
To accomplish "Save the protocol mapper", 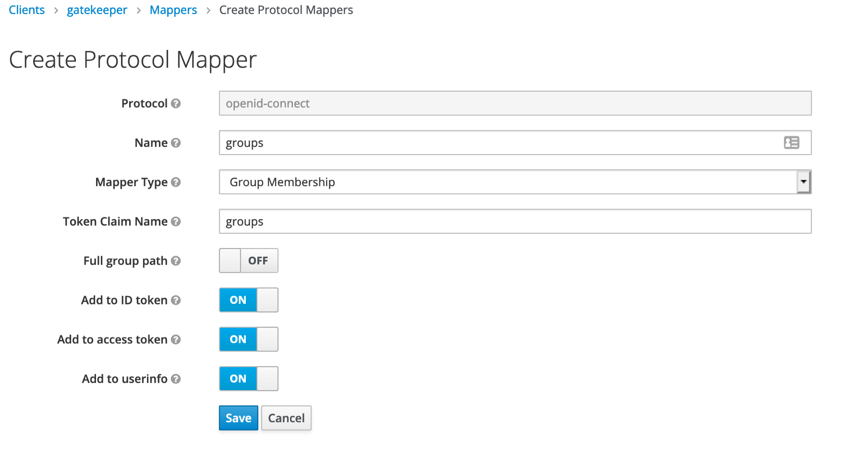I will point(238,418).
